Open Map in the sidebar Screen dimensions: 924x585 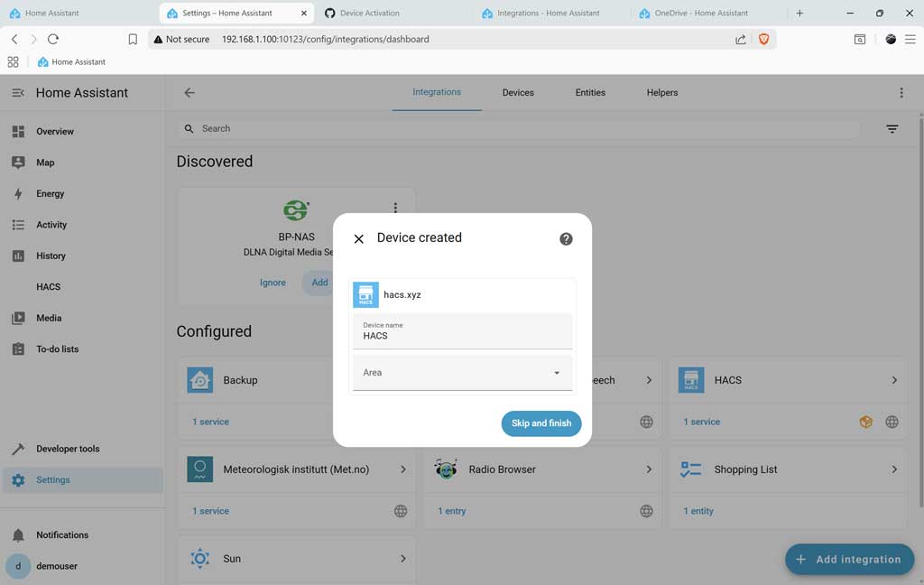[82, 162]
